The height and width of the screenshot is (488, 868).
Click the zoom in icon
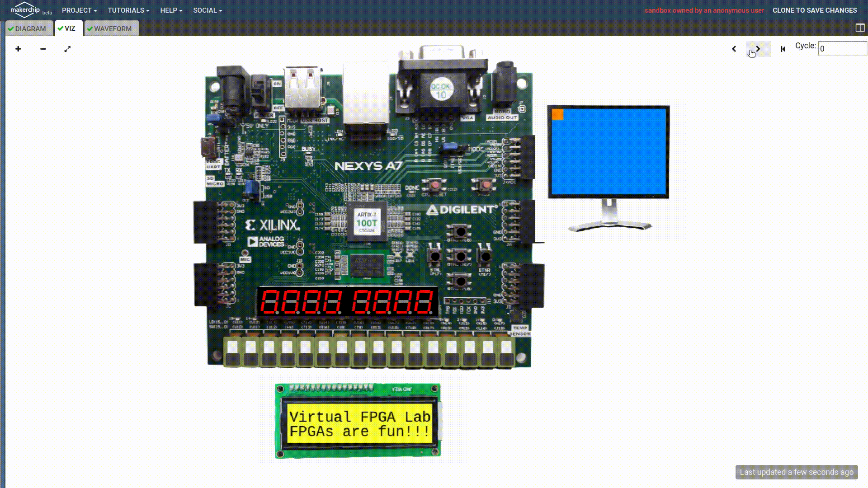[x=18, y=49]
